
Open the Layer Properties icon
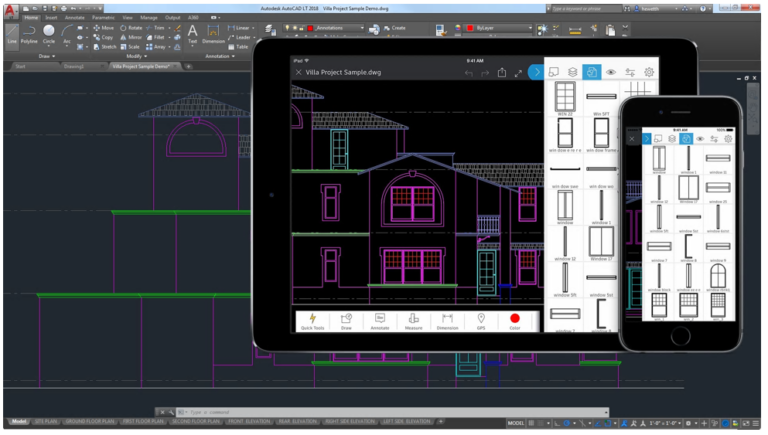270,30
